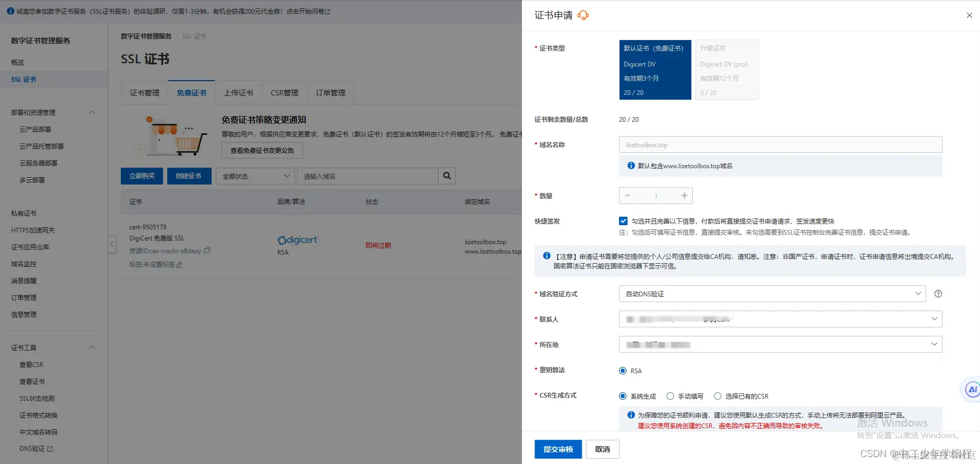The width and height of the screenshot is (980, 464).
Task: Select 选择已有的CSR option
Action: (718, 396)
